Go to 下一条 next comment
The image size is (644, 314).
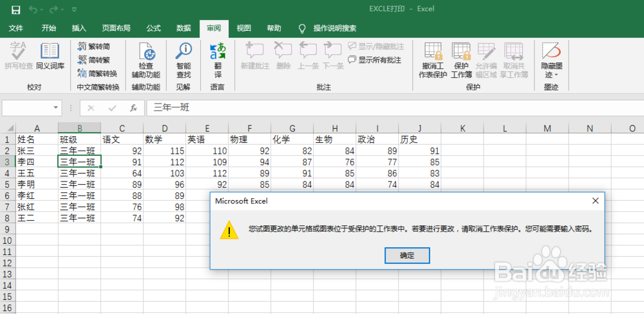coord(333,55)
